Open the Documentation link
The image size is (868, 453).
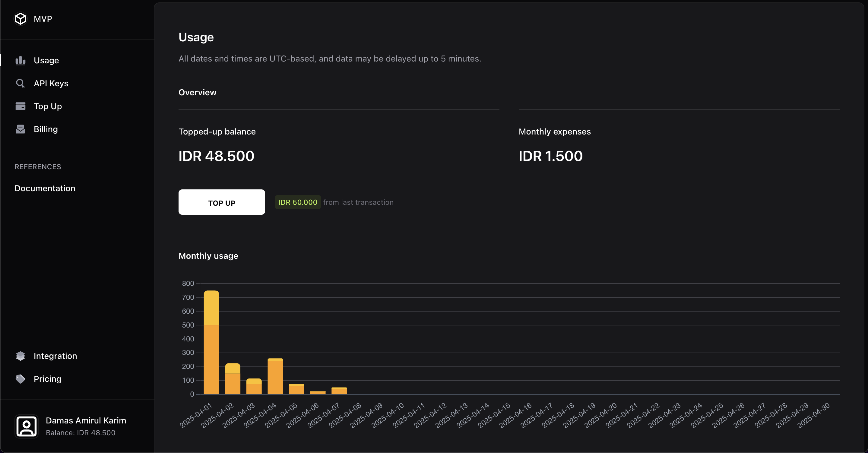[x=45, y=188]
